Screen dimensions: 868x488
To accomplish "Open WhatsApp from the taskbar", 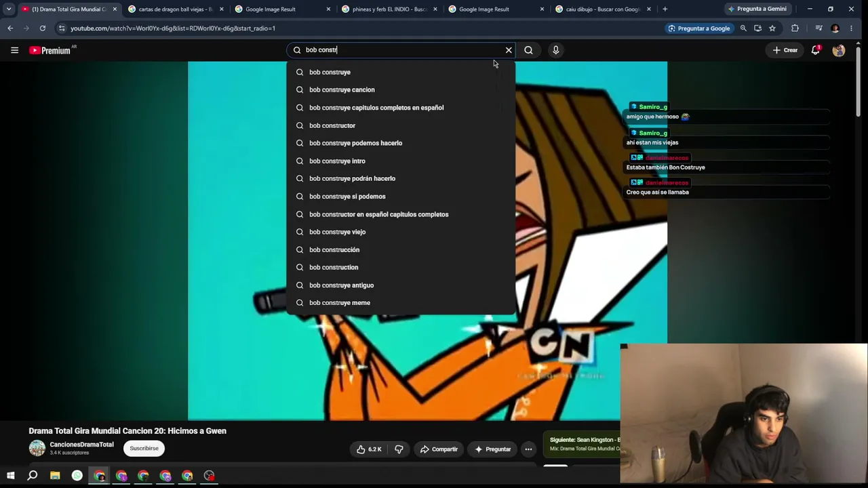I will 77,476.
